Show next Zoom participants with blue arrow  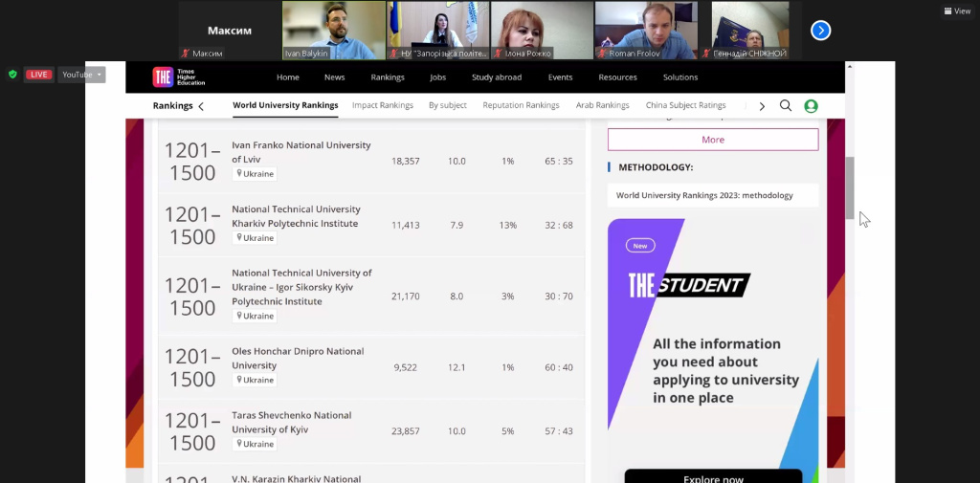(820, 30)
